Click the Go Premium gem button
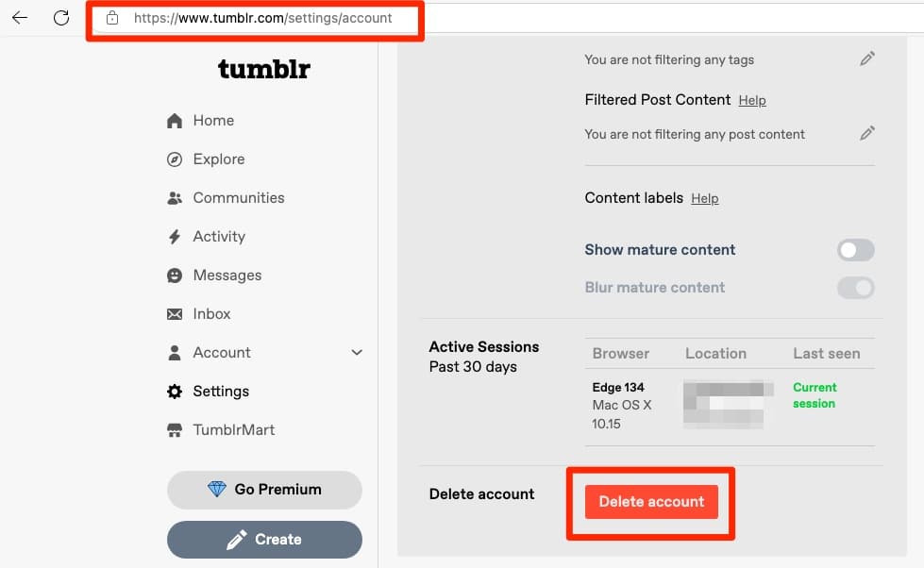 [x=264, y=490]
